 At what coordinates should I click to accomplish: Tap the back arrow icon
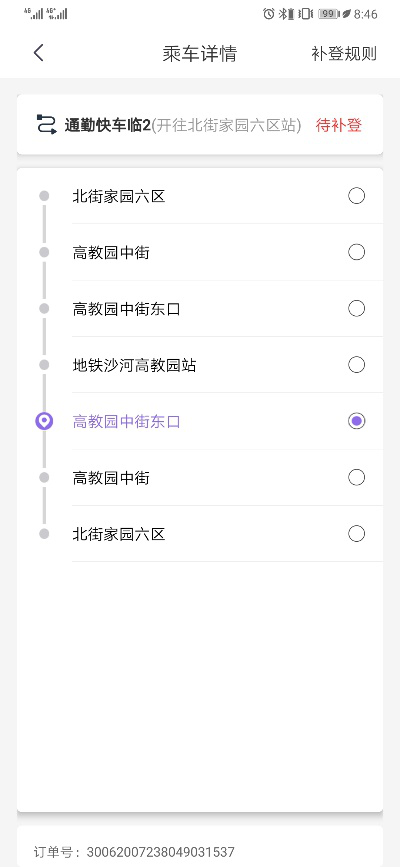tap(38, 53)
